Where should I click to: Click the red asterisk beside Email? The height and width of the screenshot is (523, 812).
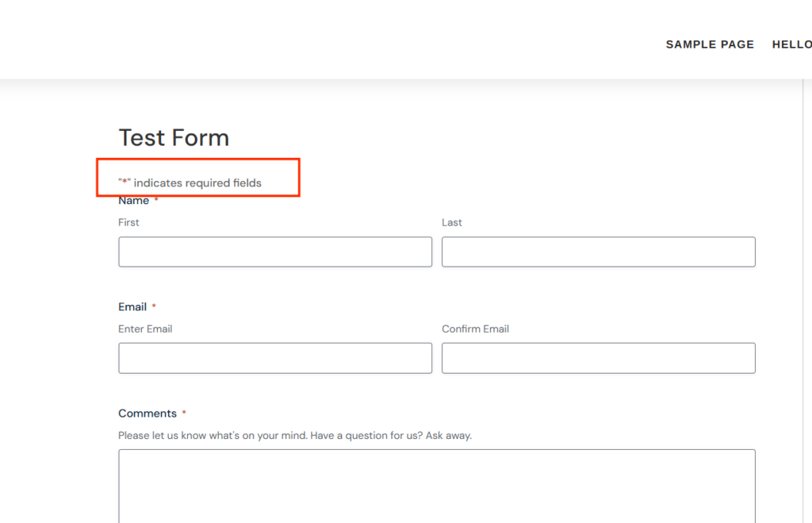[154, 307]
